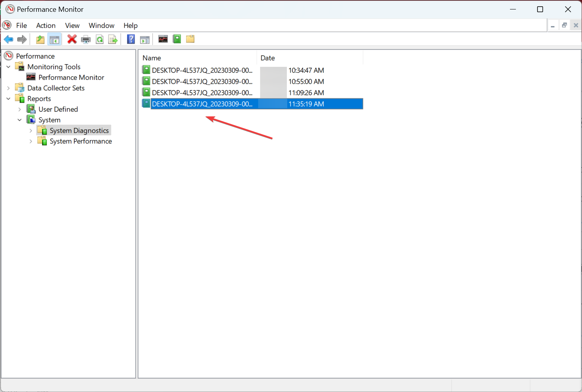Close the inner console child window
Viewport: 582px width, 392px height.
[576, 26]
